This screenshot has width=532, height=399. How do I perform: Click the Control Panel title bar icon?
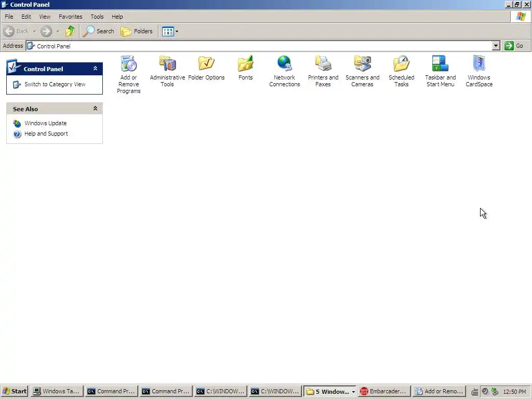(x=5, y=4)
